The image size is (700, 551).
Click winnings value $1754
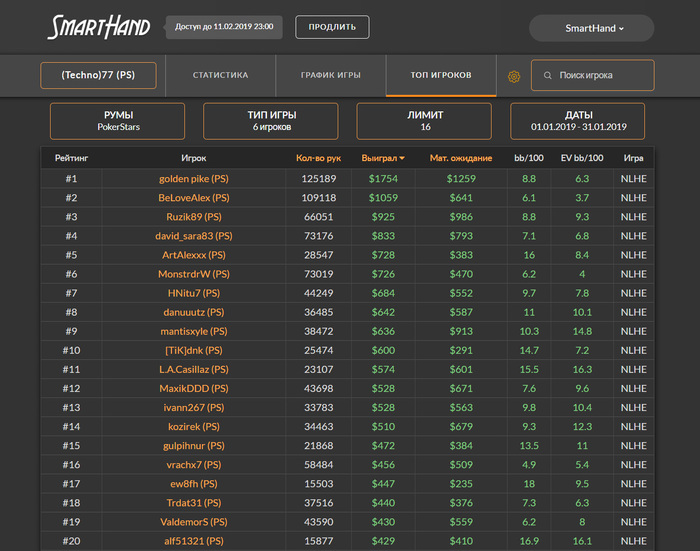click(383, 179)
